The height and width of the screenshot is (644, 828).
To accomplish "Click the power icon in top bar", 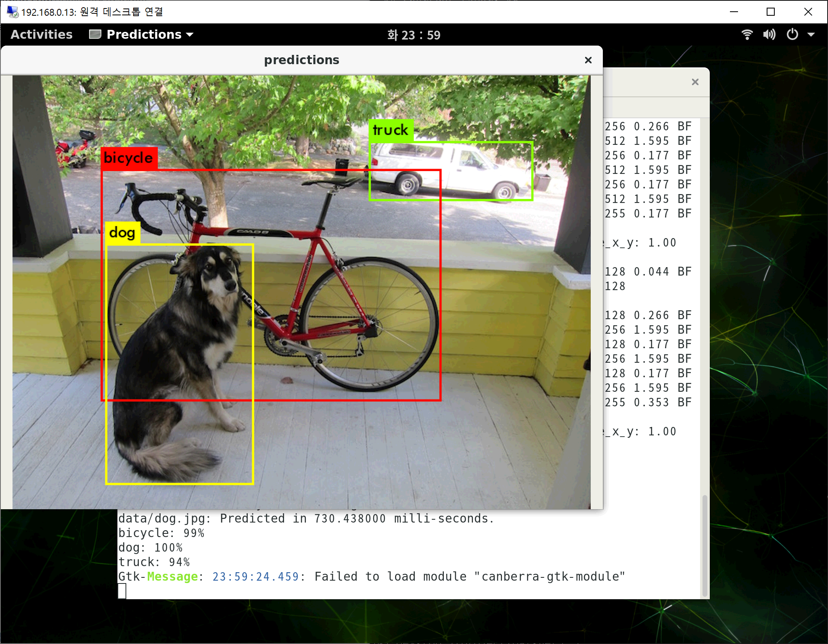I will click(x=792, y=35).
